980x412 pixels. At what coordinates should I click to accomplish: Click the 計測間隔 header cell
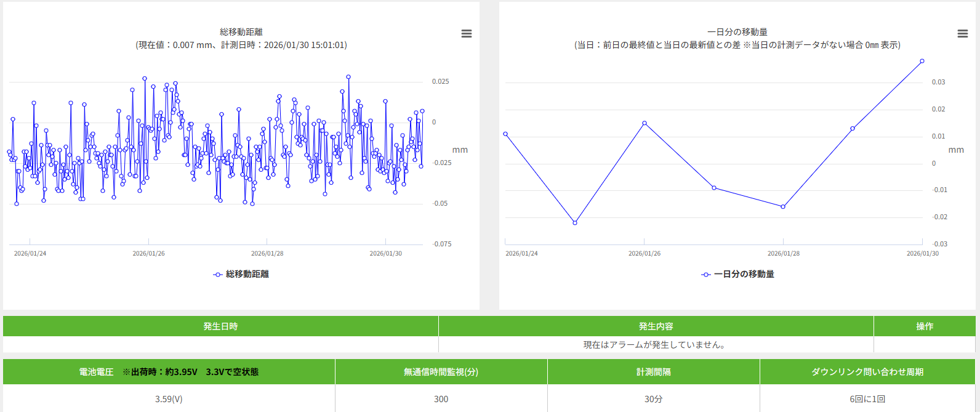tap(653, 372)
